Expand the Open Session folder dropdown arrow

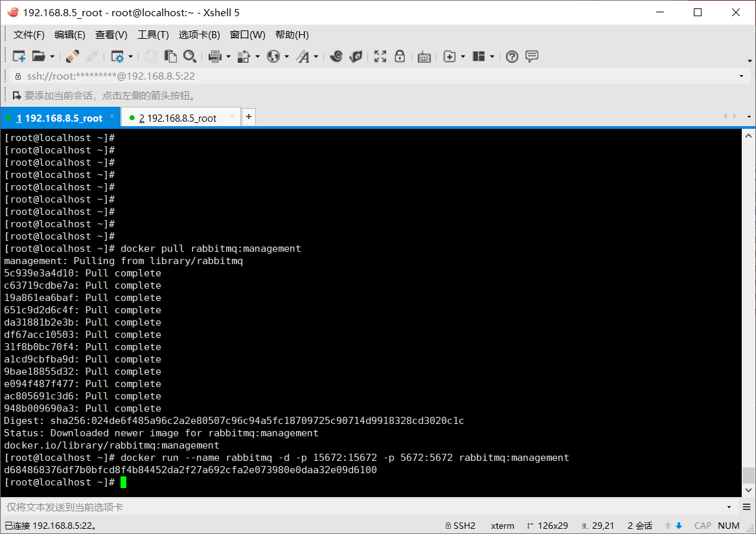[52, 57]
